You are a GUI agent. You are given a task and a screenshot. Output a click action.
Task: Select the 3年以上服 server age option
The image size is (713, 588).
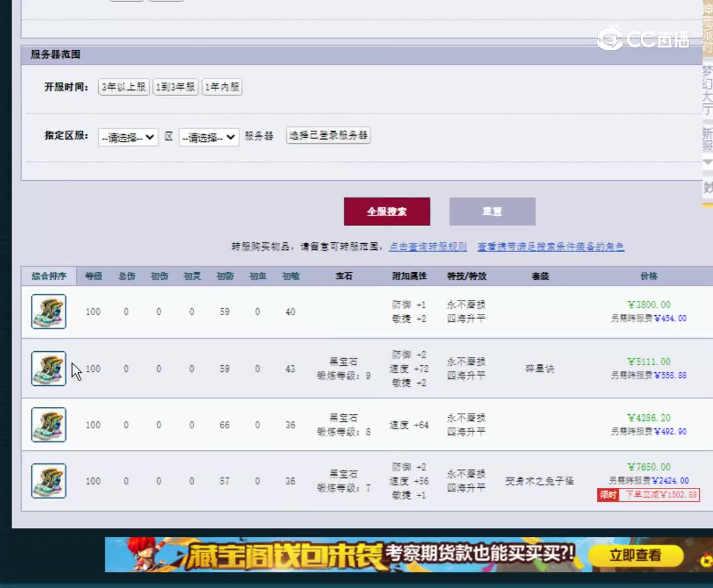tap(124, 87)
